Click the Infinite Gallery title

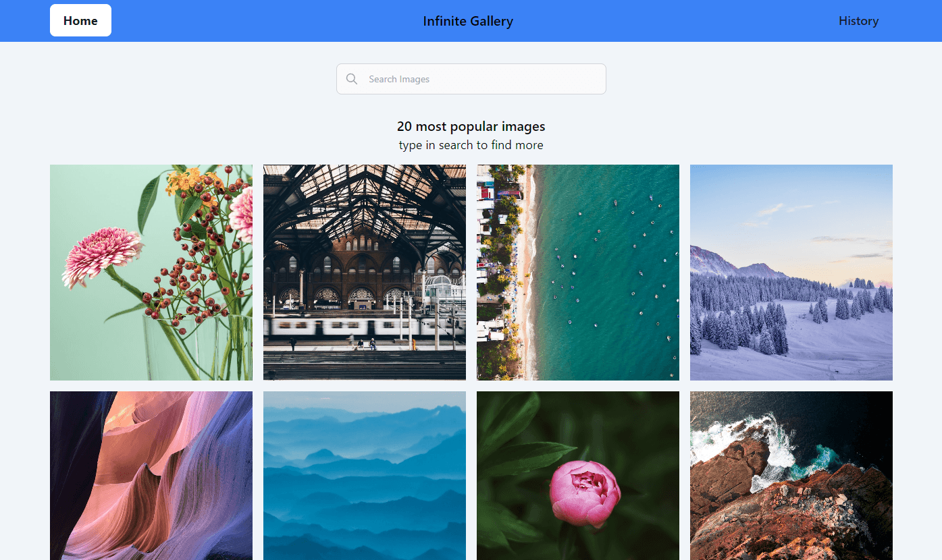click(x=468, y=21)
